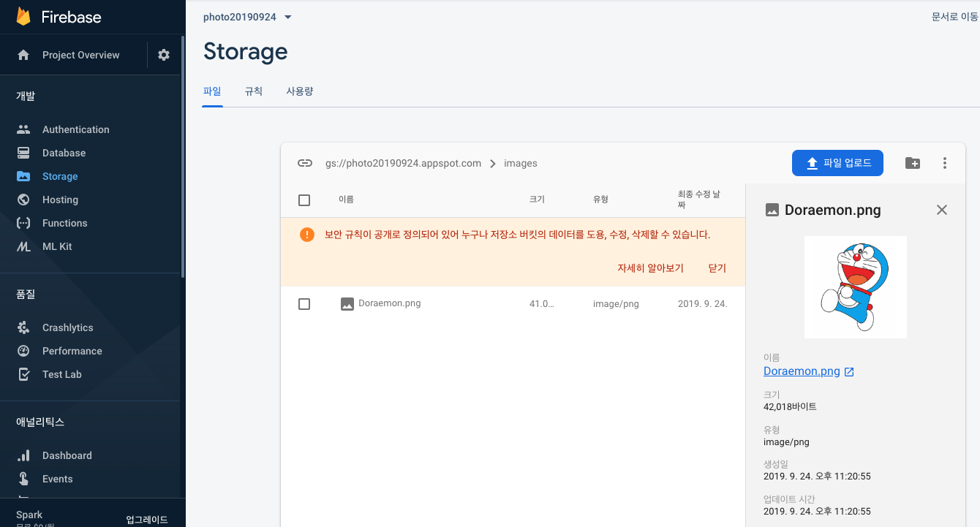This screenshot has height=527, width=980.
Task: Open the photo20190924 project dropdown
Action: (247, 17)
